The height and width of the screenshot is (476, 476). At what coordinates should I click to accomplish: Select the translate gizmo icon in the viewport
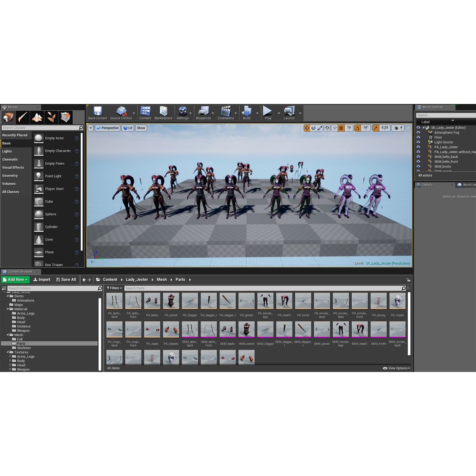coord(307,128)
